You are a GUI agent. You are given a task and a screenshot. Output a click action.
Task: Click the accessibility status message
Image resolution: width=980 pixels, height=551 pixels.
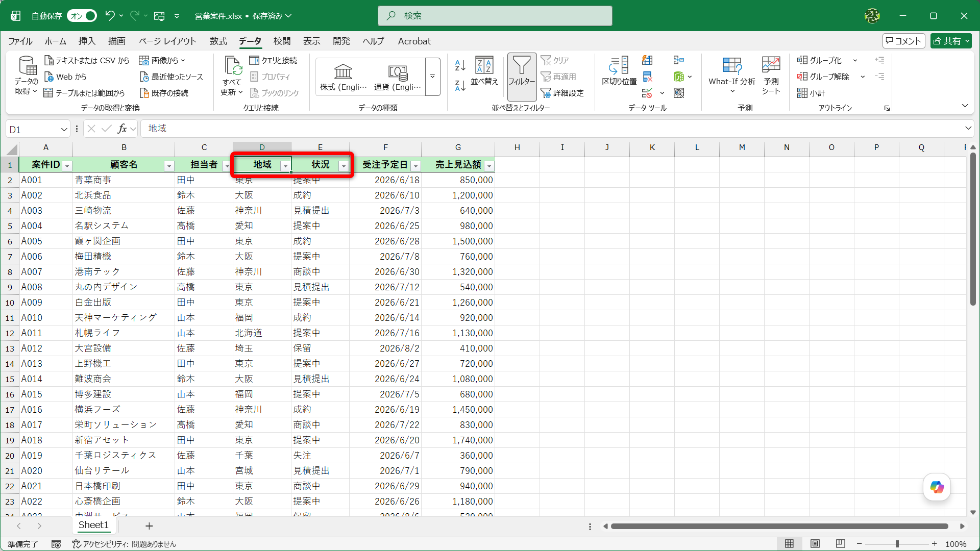coord(124,544)
